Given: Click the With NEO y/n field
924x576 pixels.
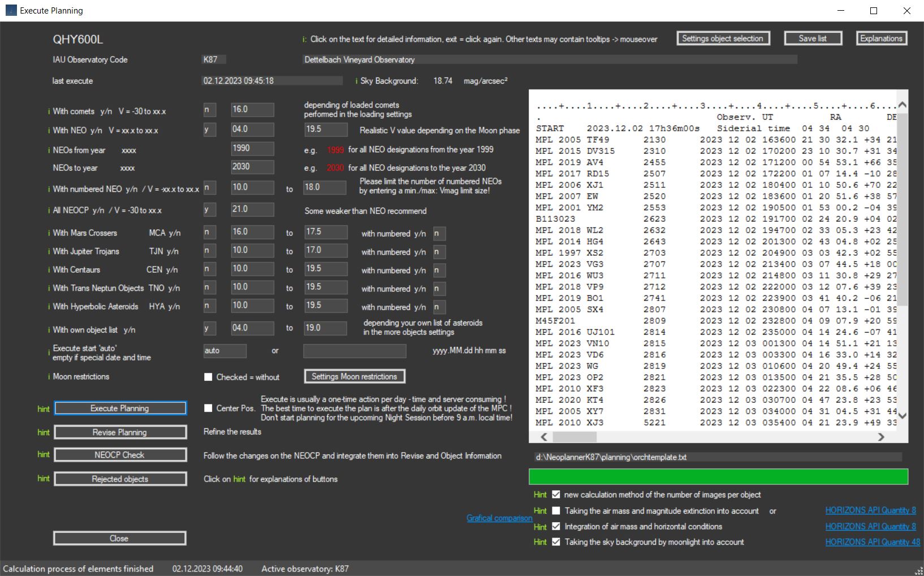Looking at the screenshot, I should pyautogui.click(x=210, y=130).
